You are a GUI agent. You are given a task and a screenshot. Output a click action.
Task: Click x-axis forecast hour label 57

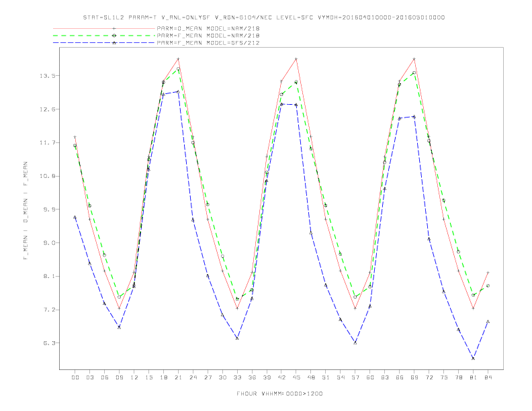(355, 377)
